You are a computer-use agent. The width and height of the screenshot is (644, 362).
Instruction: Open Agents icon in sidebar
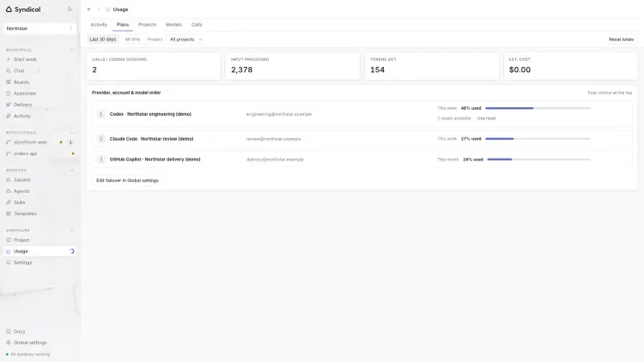click(x=9, y=190)
